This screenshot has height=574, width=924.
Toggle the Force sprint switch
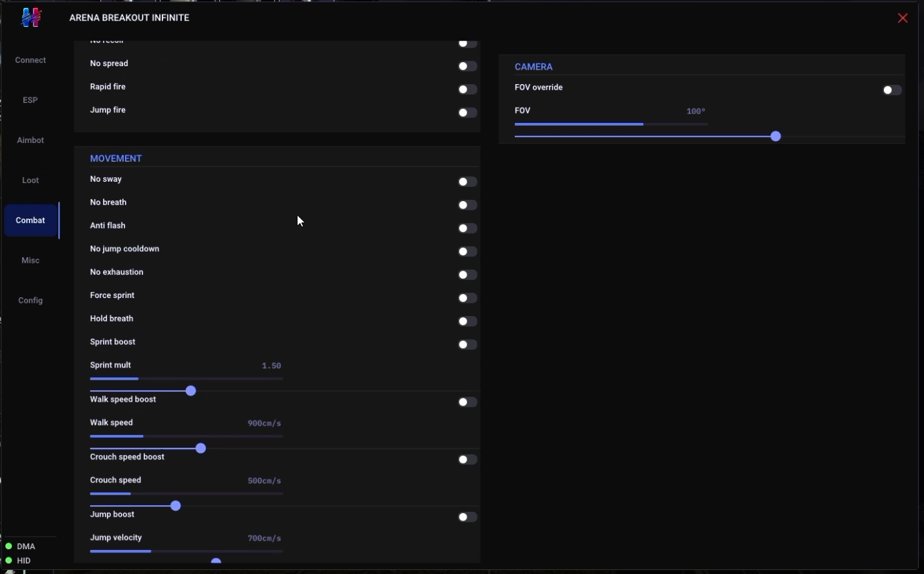click(467, 298)
